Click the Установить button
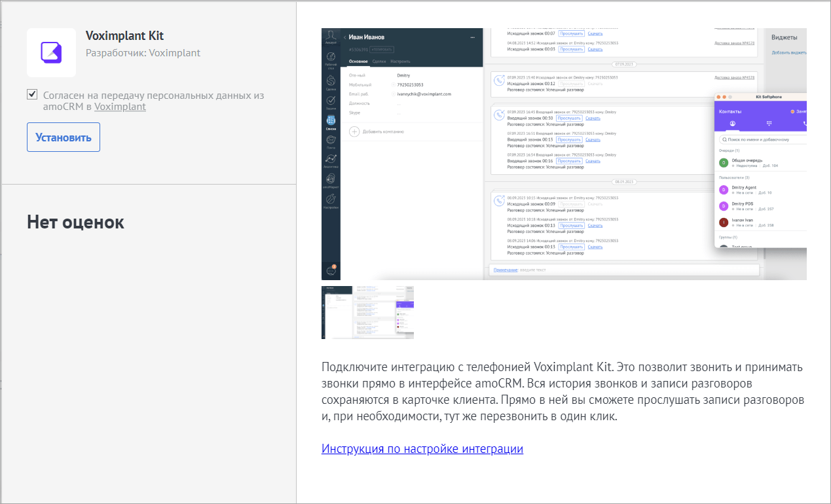Viewport: 831px width, 504px height. (64, 137)
